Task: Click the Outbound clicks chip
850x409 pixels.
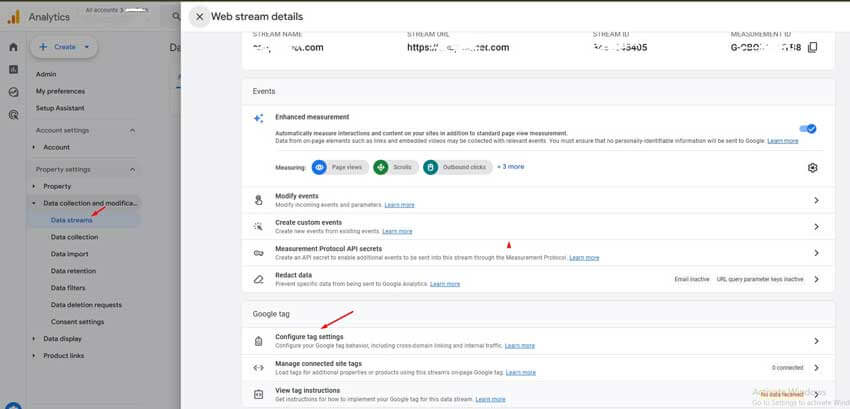Action: [458, 168]
